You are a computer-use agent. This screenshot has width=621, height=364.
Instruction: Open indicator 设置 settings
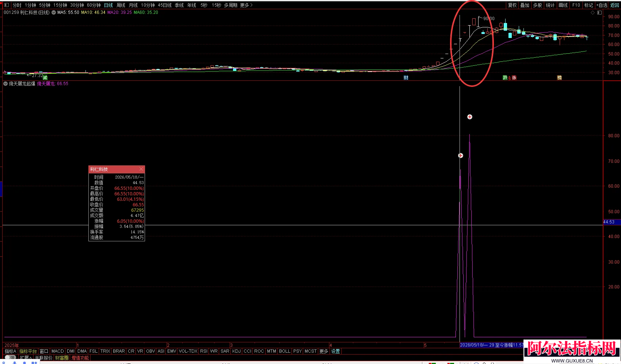pyautogui.click(x=336, y=351)
